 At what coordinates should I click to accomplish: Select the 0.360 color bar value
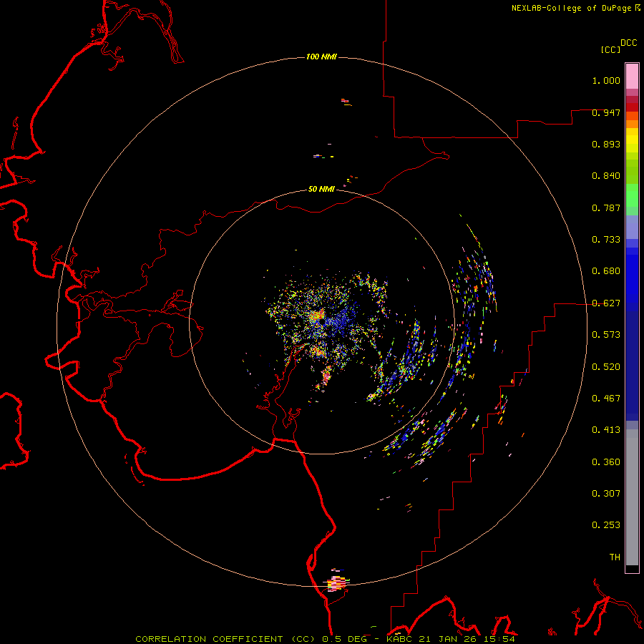pos(606,462)
